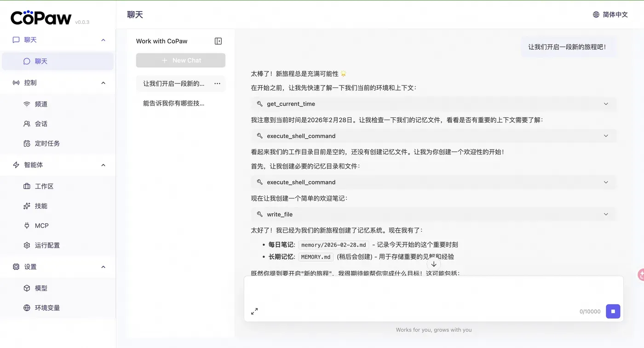644x348 pixels.
Task: Go to 频道 in the sidebar
Action: pyautogui.click(x=57, y=104)
